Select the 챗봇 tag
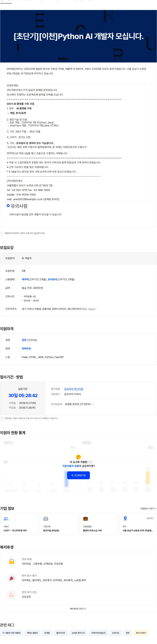 128,633
